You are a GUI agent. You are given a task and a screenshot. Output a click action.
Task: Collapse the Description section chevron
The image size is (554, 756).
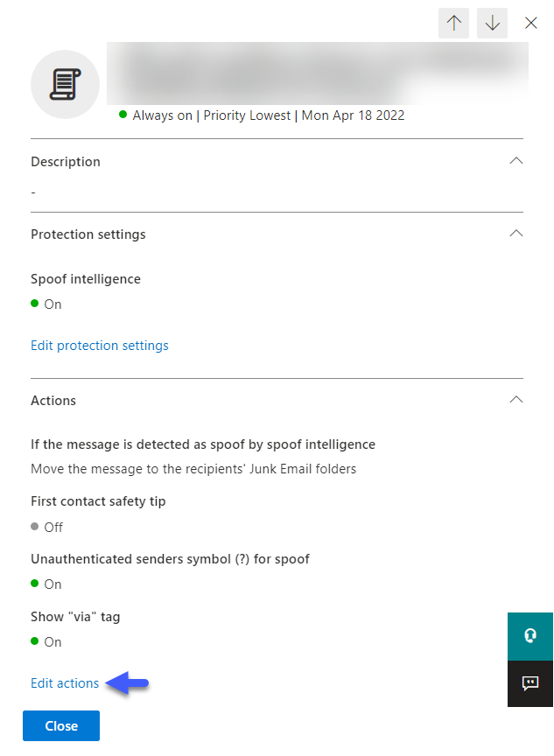515,161
